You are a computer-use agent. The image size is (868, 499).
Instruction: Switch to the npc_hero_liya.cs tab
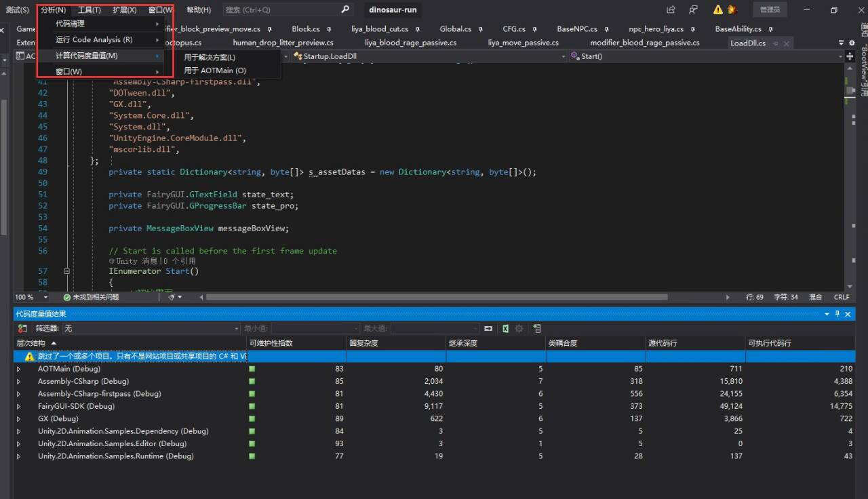tap(656, 29)
